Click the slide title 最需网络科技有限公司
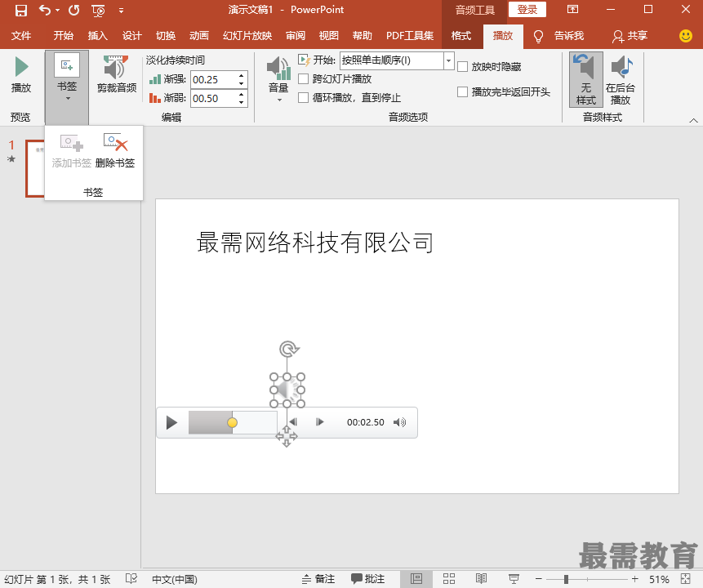This screenshot has width=703, height=588. [314, 243]
